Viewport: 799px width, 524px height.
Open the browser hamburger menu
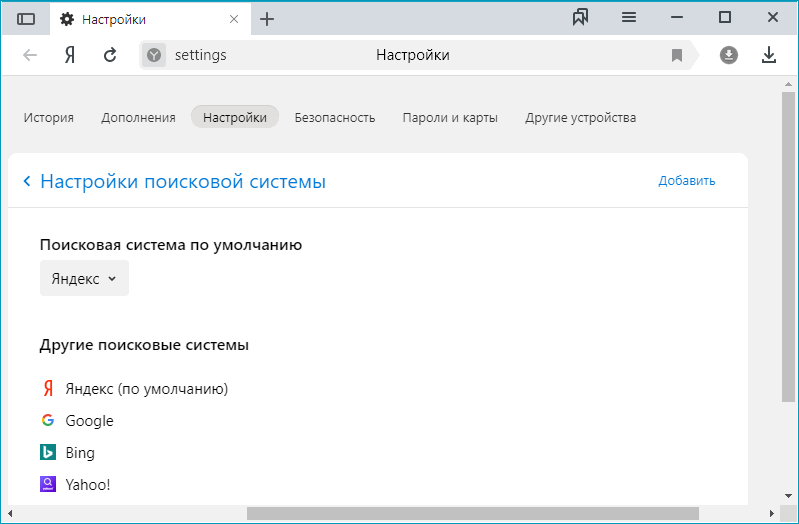click(629, 17)
